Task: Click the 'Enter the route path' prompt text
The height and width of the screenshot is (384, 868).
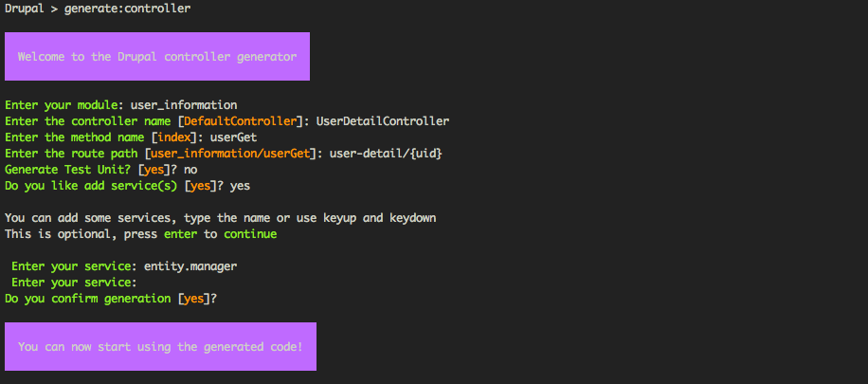Action: [x=71, y=154]
